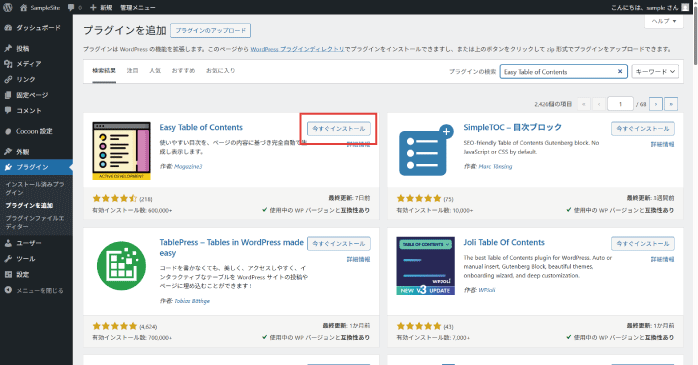Open the comments bubble in admin bar

coord(75,8)
